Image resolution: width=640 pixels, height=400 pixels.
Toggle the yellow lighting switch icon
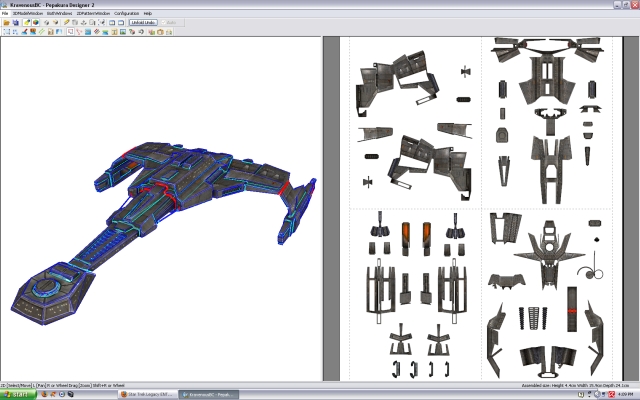(27, 22)
